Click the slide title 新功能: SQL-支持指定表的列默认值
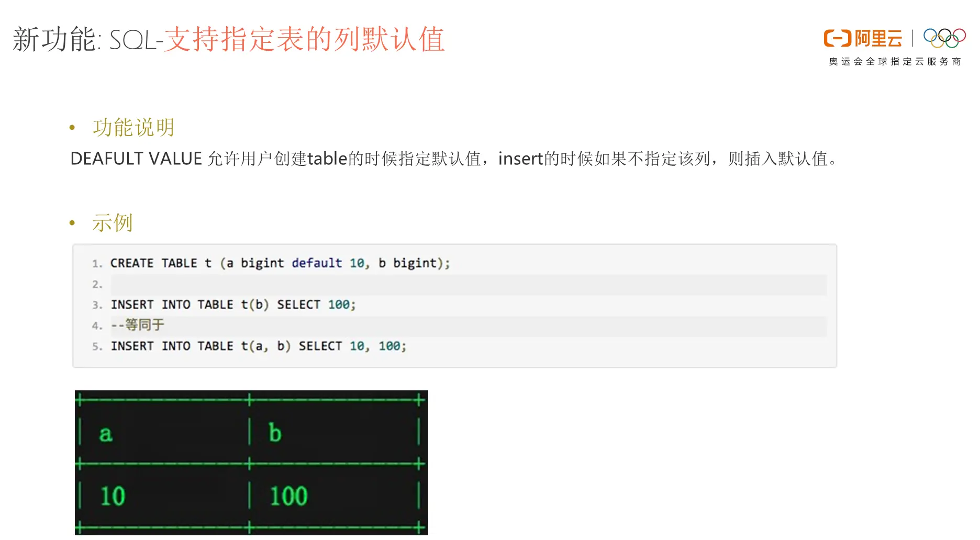Screen dimensions: 980x540 pyautogui.click(x=229, y=39)
